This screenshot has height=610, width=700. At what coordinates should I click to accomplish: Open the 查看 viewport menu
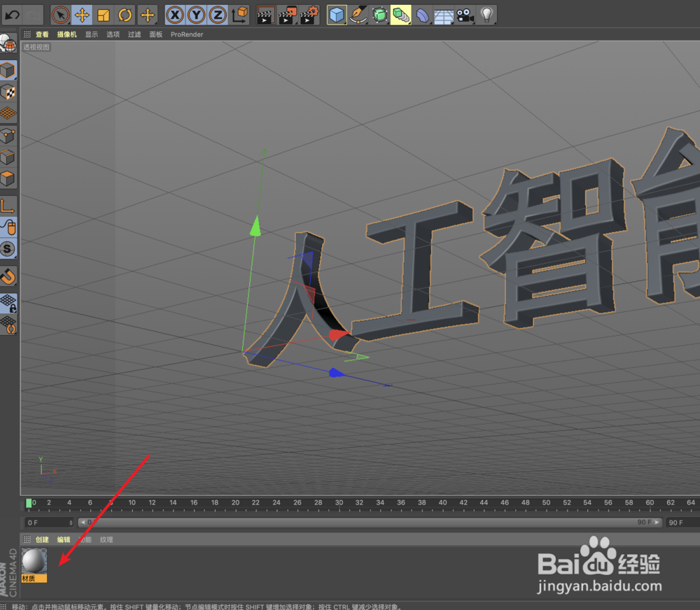42,34
